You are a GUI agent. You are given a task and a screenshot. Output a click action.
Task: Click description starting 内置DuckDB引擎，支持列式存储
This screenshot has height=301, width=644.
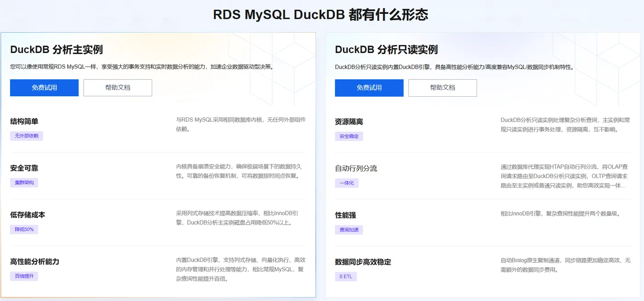pyautogui.click(x=241, y=269)
